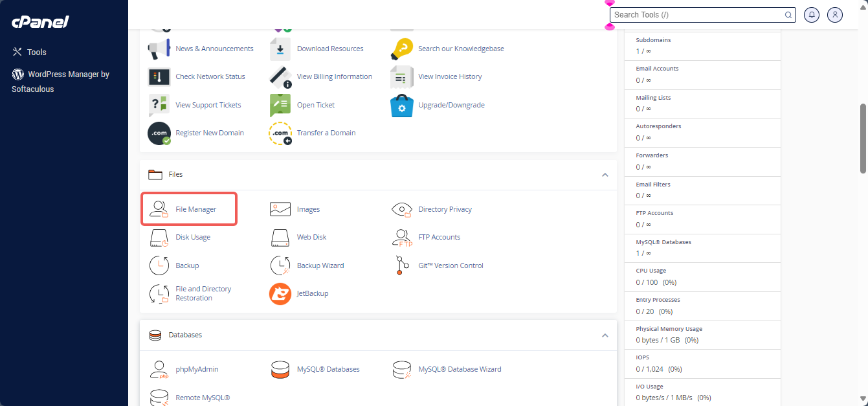Viewport: 868px width, 406px height.
Task: Open WordPress Manager by Softaculous
Action: 61,81
